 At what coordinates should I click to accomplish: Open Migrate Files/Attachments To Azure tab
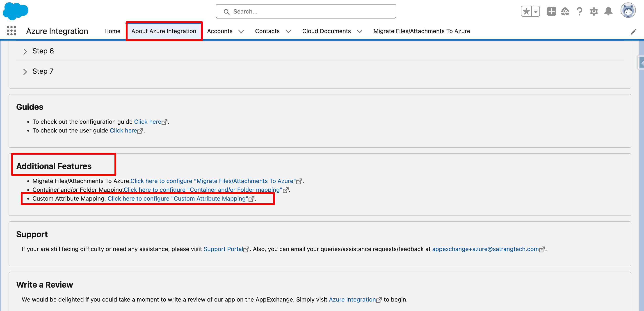(422, 31)
